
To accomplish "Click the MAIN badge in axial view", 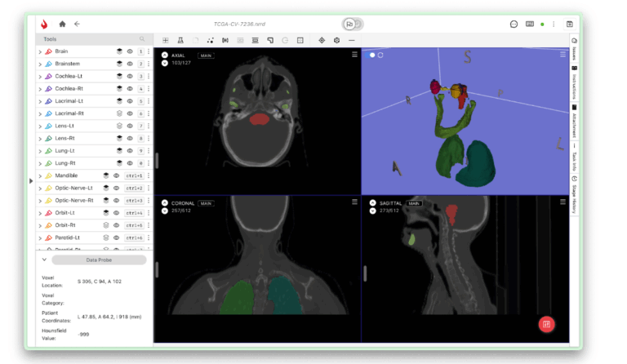I will [x=206, y=55].
